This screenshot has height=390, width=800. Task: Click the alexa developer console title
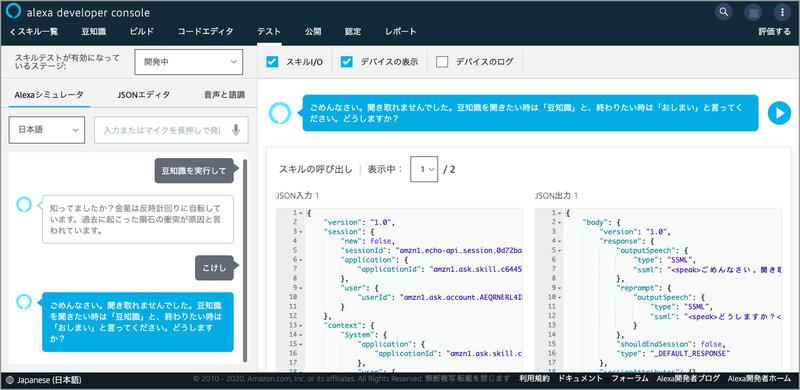pyautogui.click(x=89, y=12)
